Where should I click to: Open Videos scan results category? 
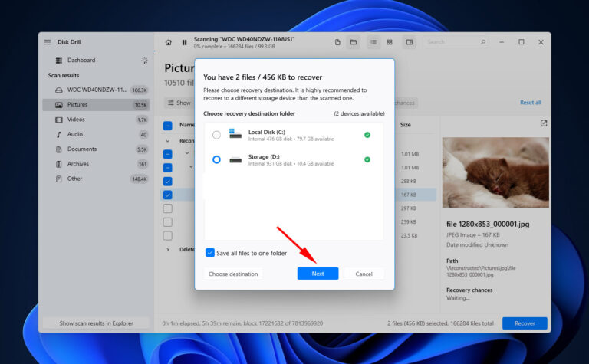(77, 120)
